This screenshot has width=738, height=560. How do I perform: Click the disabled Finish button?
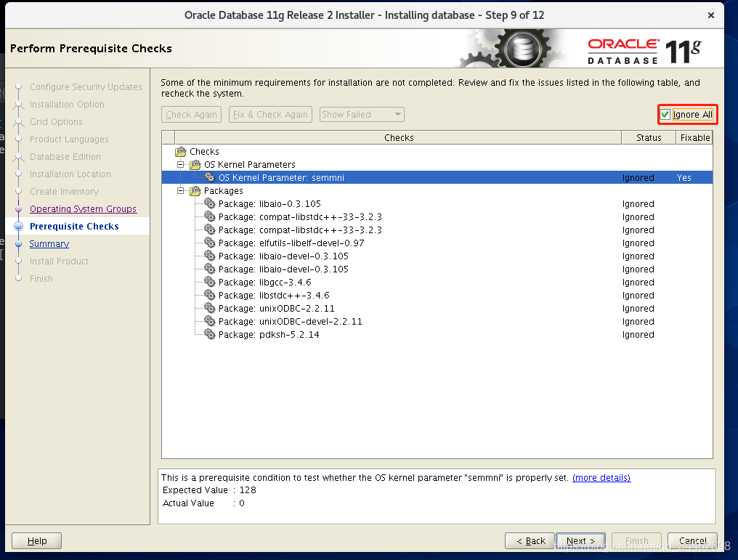tap(636, 540)
